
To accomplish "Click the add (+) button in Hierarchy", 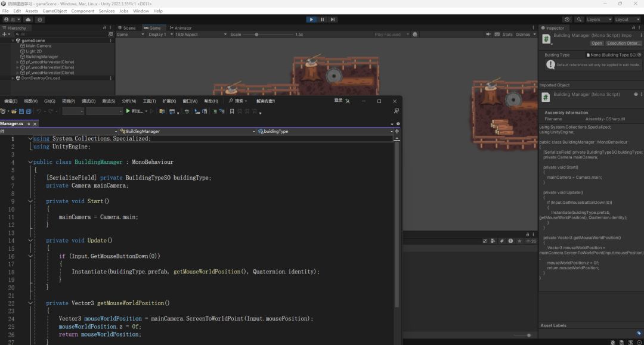I will tap(4, 35).
